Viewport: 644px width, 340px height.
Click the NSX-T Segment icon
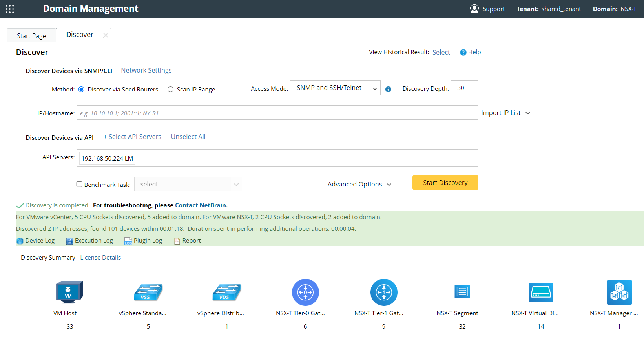[462, 292]
